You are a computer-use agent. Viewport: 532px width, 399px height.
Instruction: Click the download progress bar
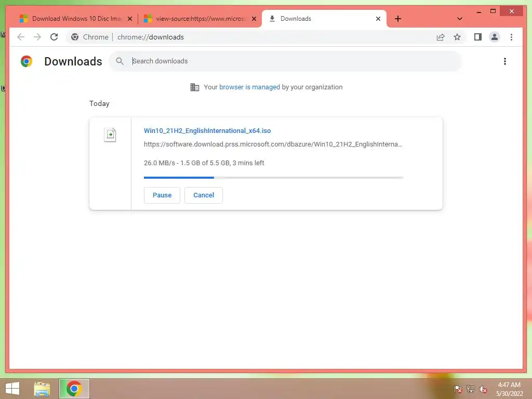click(x=273, y=178)
